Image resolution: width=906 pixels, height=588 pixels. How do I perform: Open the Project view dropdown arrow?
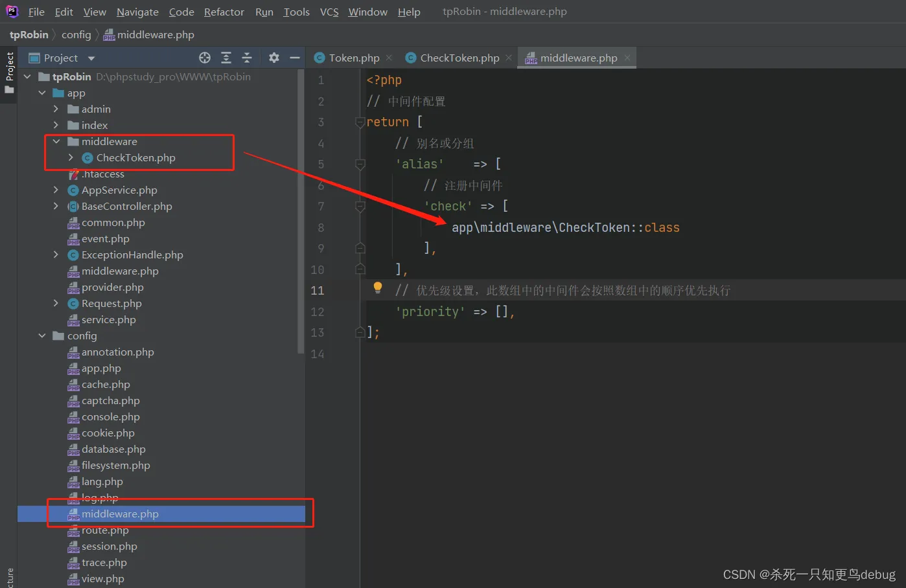click(91, 58)
